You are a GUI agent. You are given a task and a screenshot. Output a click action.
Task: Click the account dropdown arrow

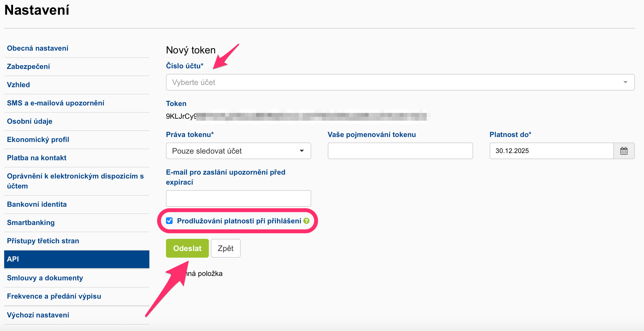(625, 82)
